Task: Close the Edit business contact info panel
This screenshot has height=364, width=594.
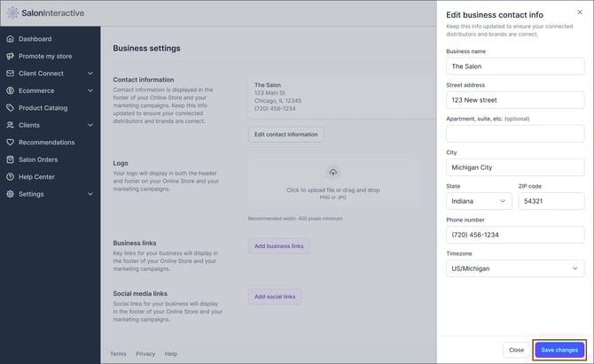Action: 580,12
